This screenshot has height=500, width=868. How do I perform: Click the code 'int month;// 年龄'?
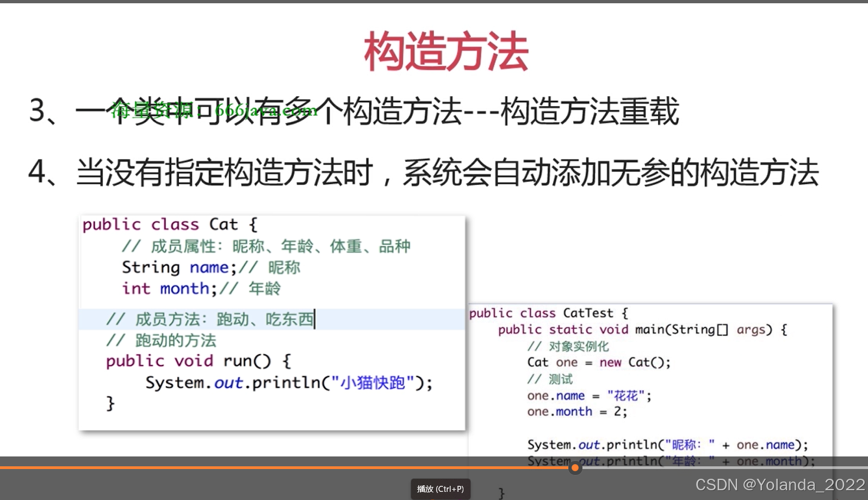pyautogui.click(x=201, y=289)
